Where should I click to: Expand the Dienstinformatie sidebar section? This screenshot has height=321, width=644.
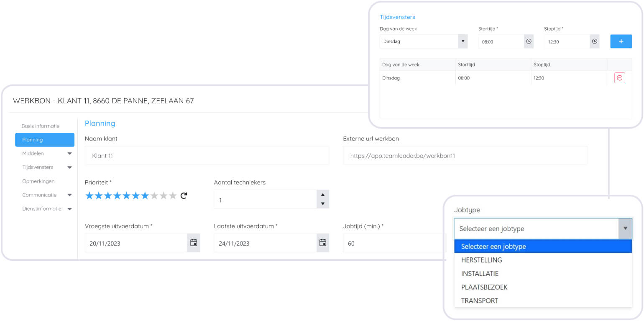pos(69,209)
